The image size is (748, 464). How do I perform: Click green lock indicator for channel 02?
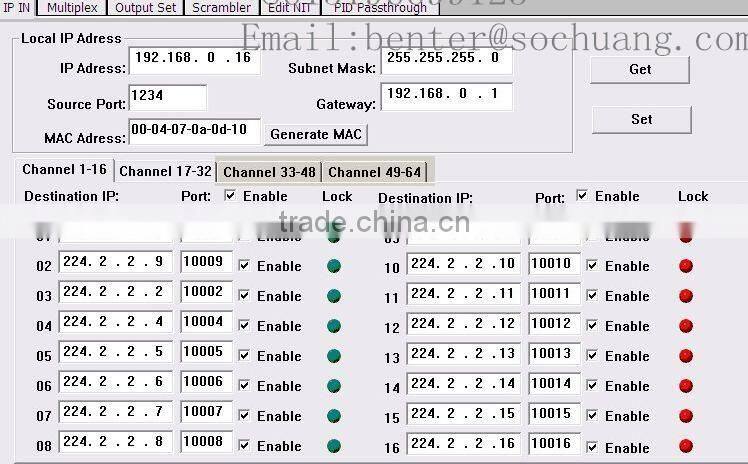point(334,266)
